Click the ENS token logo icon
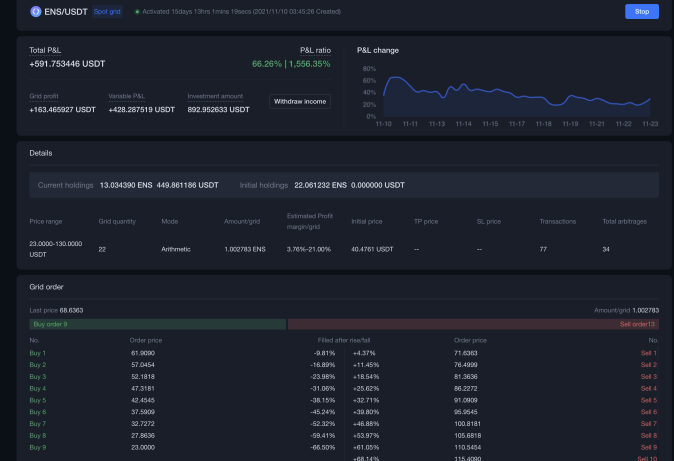The height and width of the screenshot is (461, 674). coord(35,12)
